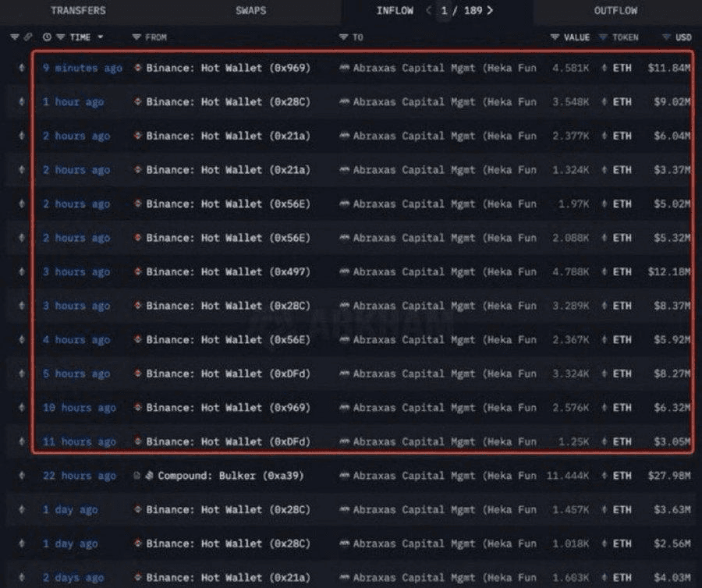Open the '1 hour ago' transaction link
Screen dimensions: 702x588
pos(73,102)
